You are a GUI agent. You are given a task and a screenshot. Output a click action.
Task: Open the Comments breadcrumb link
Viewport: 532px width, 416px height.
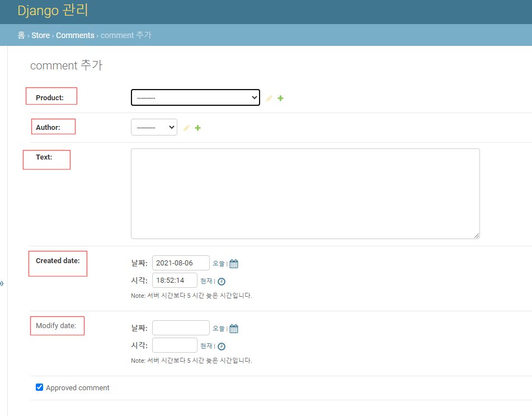pyautogui.click(x=75, y=35)
